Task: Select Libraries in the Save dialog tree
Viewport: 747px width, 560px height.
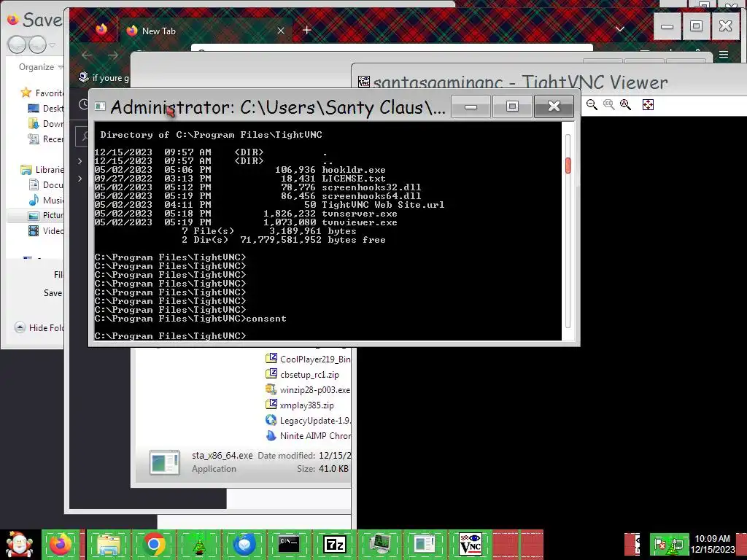Action: pos(42,169)
